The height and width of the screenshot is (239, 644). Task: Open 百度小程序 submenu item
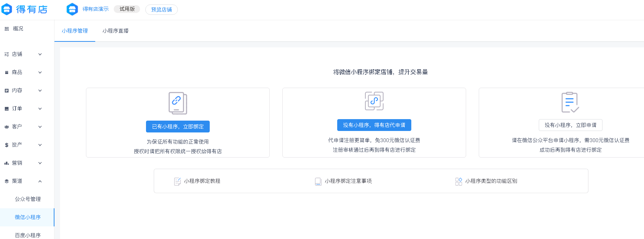click(27, 235)
